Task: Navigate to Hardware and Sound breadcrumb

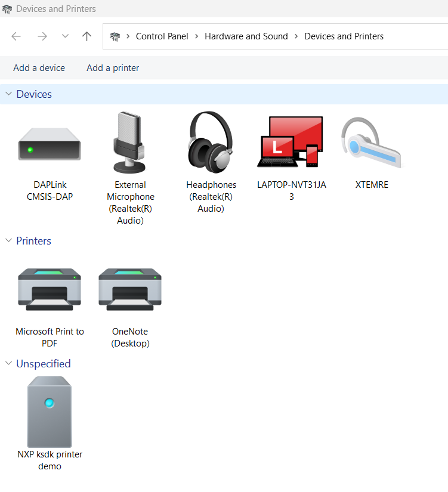Action: coord(246,36)
